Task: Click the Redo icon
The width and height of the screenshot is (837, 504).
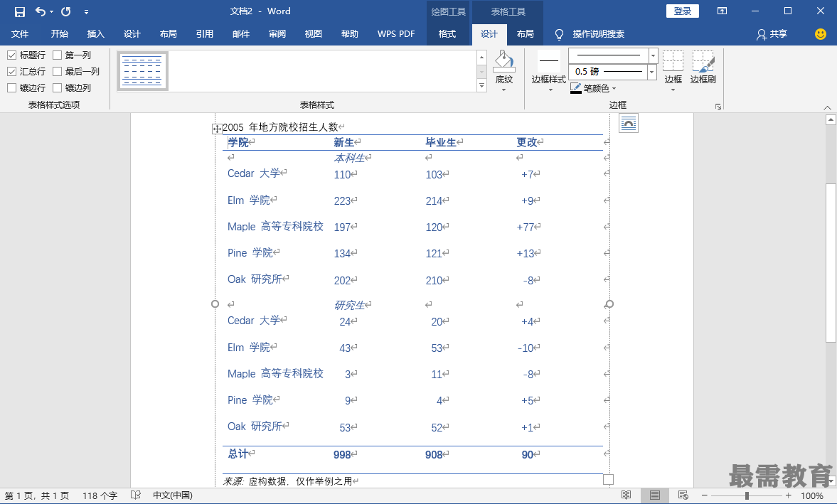Action: (66, 11)
